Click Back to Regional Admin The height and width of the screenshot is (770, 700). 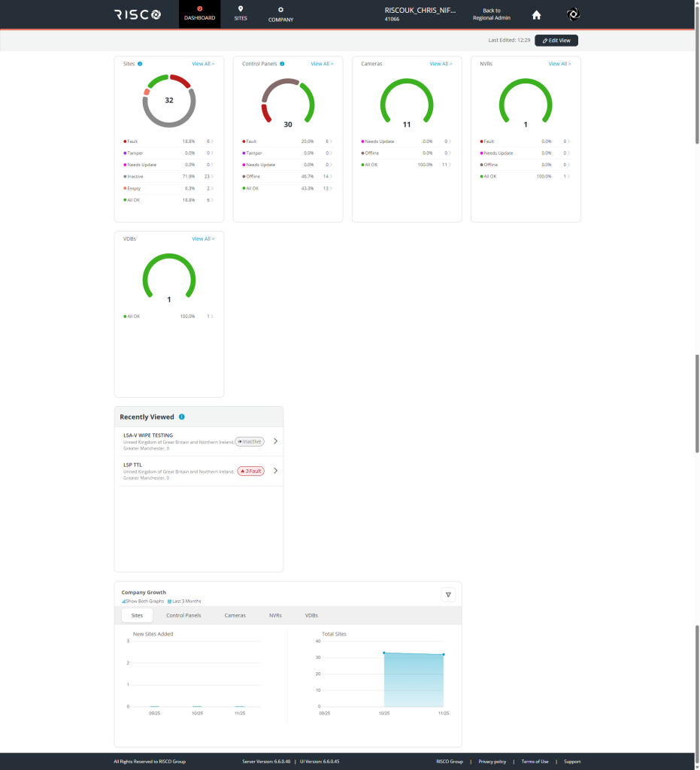(x=491, y=14)
